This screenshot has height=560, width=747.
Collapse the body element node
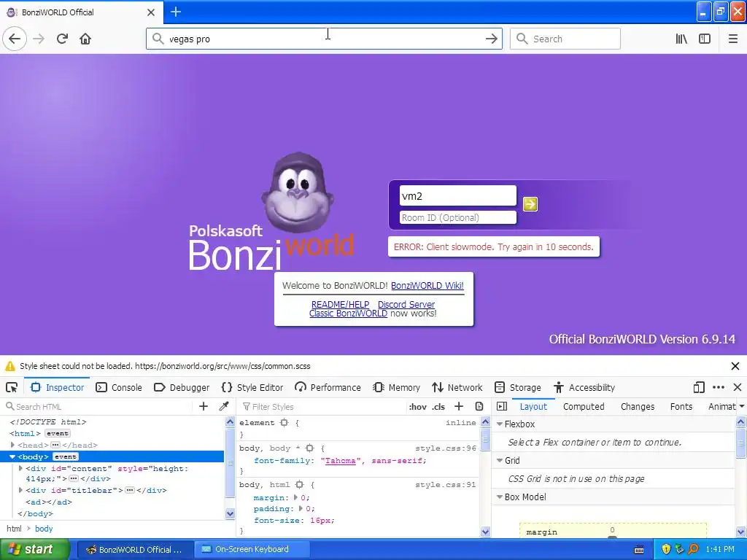(13, 456)
